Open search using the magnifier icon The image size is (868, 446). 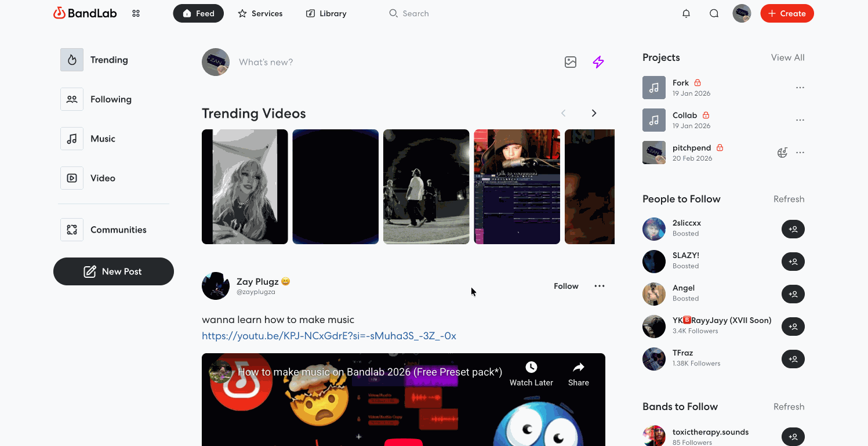click(714, 13)
